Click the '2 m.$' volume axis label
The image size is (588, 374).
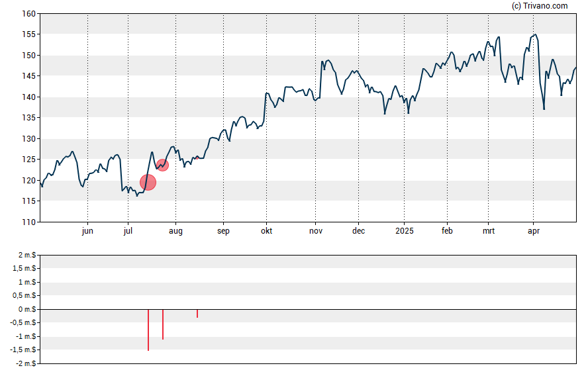coord(27,256)
